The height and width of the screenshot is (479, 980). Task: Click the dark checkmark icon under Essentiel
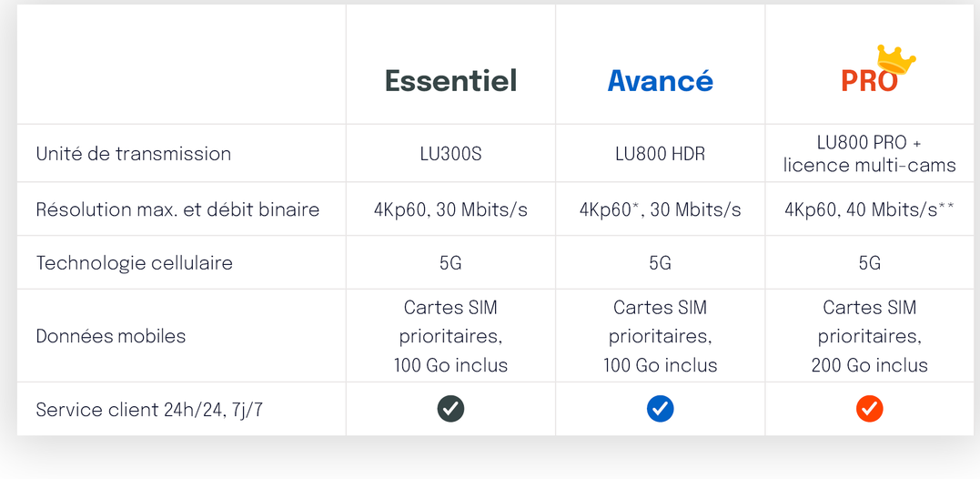point(450,409)
